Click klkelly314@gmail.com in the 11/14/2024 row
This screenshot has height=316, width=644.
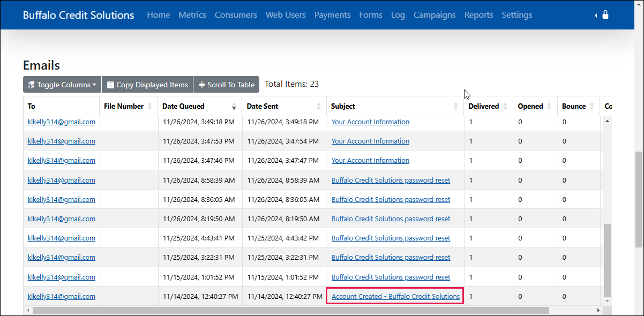62,296
